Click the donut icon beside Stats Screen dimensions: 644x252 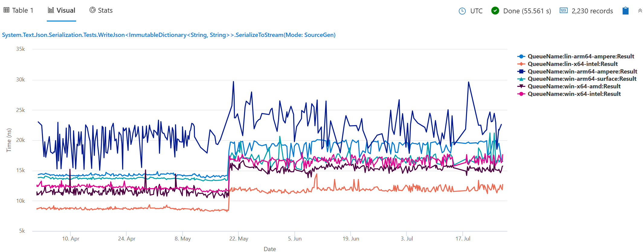tap(92, 10)
